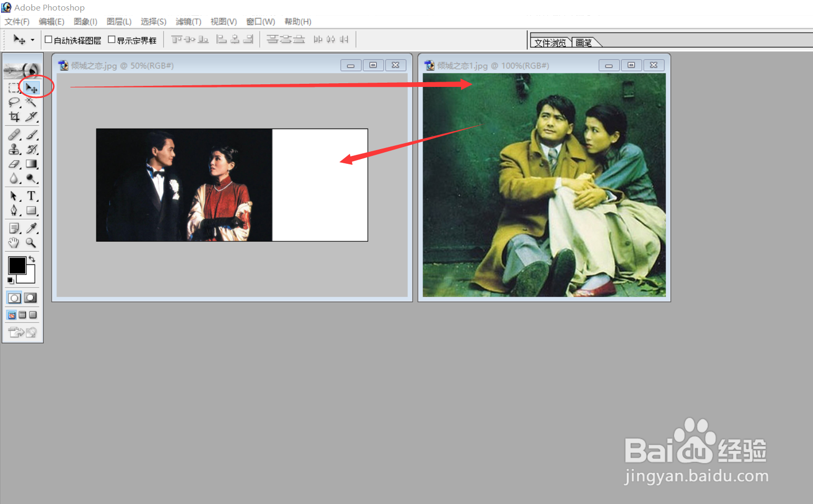Image resolution: width=813 pixels, height=504 pixels.
Task: Select the Eyedropper tool
Action: tap(32, 228)
